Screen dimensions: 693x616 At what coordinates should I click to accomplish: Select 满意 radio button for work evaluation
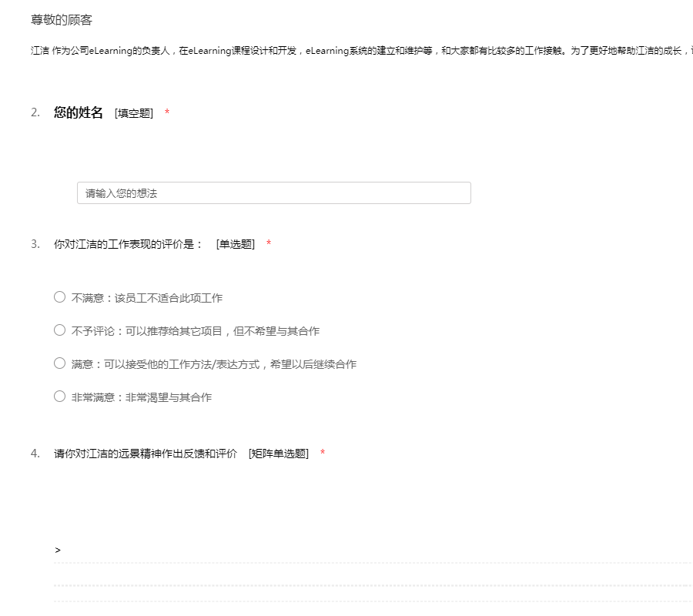60,363
